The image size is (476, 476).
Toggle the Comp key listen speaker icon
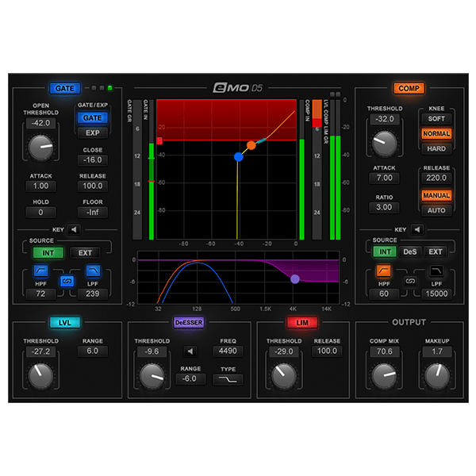pyautogui.click(x=417, y=229)
